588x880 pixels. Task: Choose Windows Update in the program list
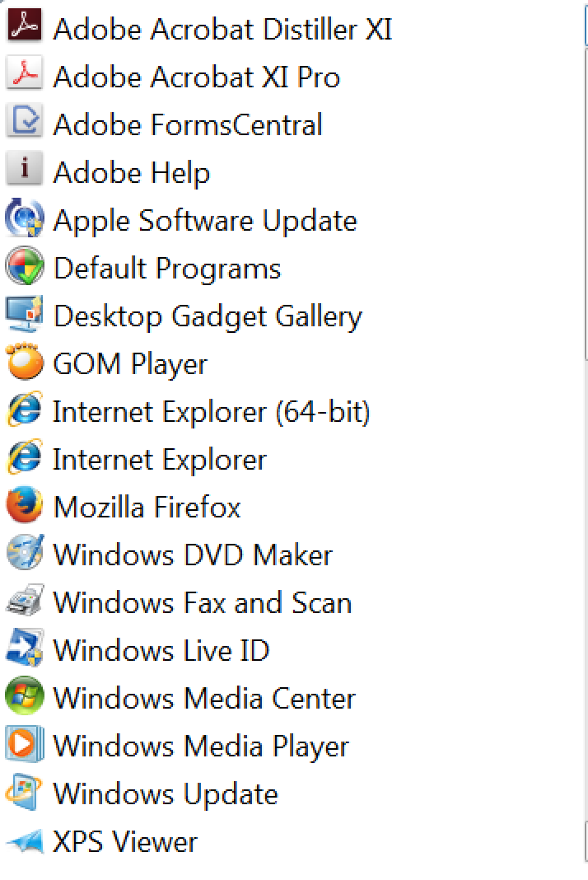(165, 793)
